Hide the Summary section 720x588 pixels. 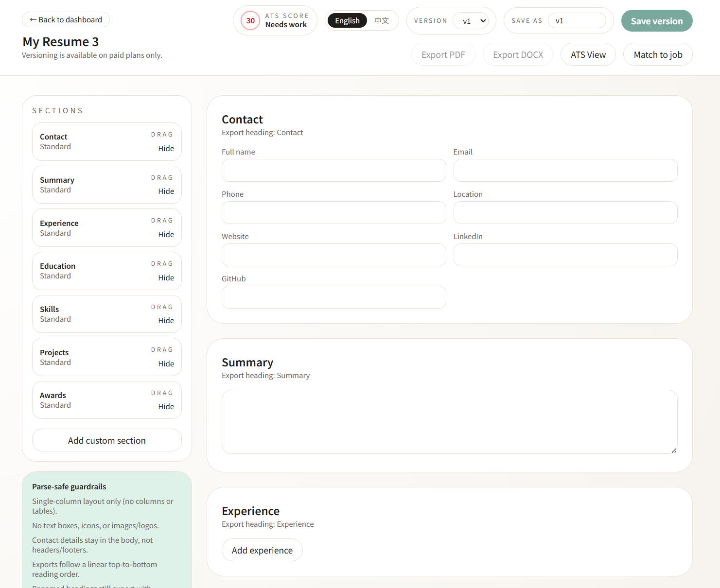[x=166, y=191]
